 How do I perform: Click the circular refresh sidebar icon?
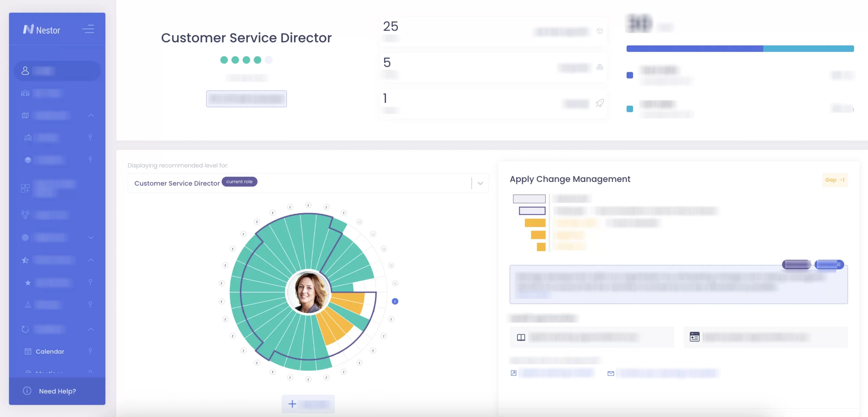(25, 329)
